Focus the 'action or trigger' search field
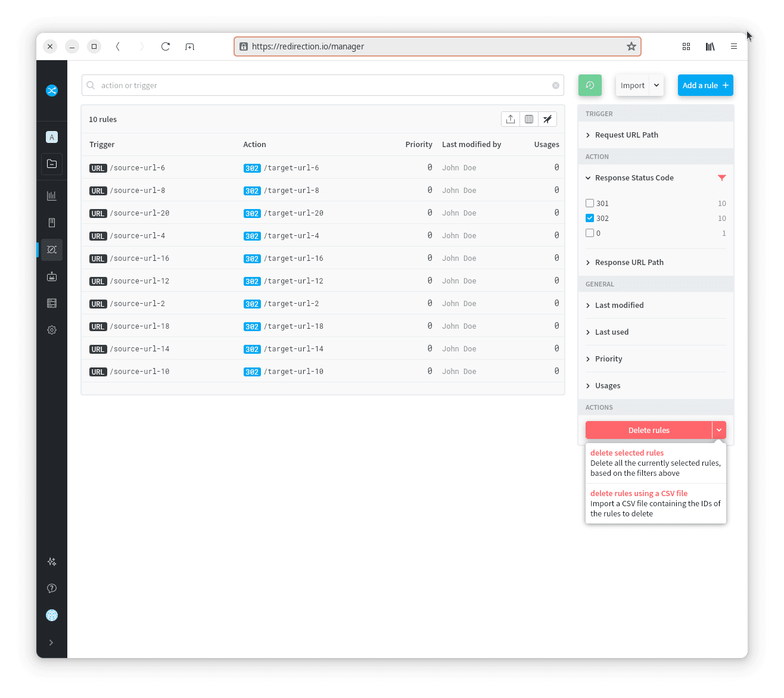This screenshot has width=784, height=698. tap(323, 85)
